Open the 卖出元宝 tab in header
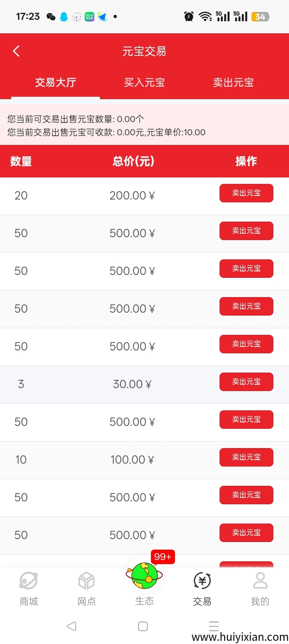 tap(233, 83)
